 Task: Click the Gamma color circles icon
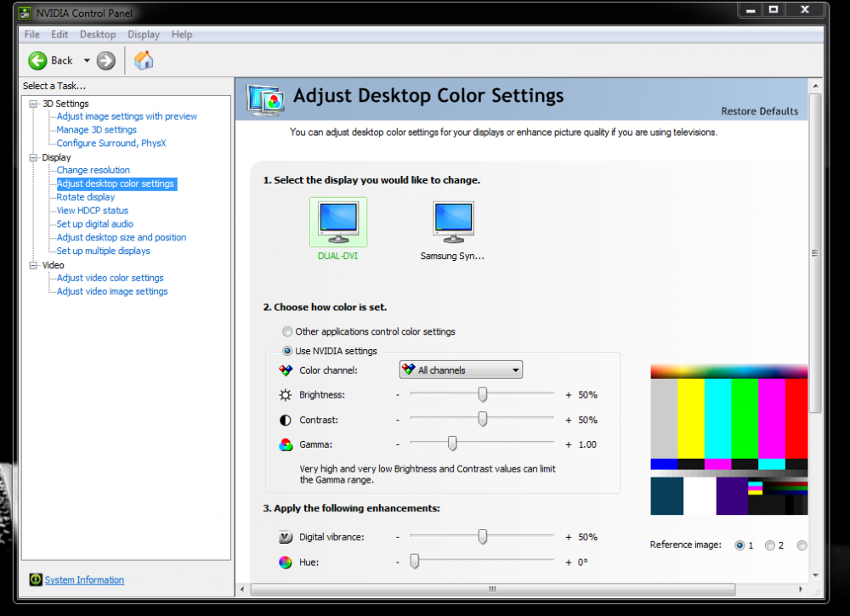(286, 444)
